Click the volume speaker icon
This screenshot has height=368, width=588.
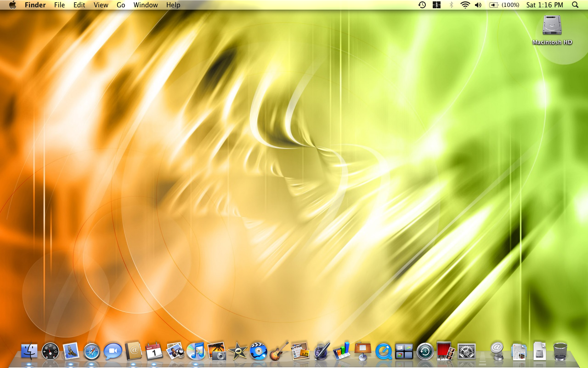tap(478, 5)
